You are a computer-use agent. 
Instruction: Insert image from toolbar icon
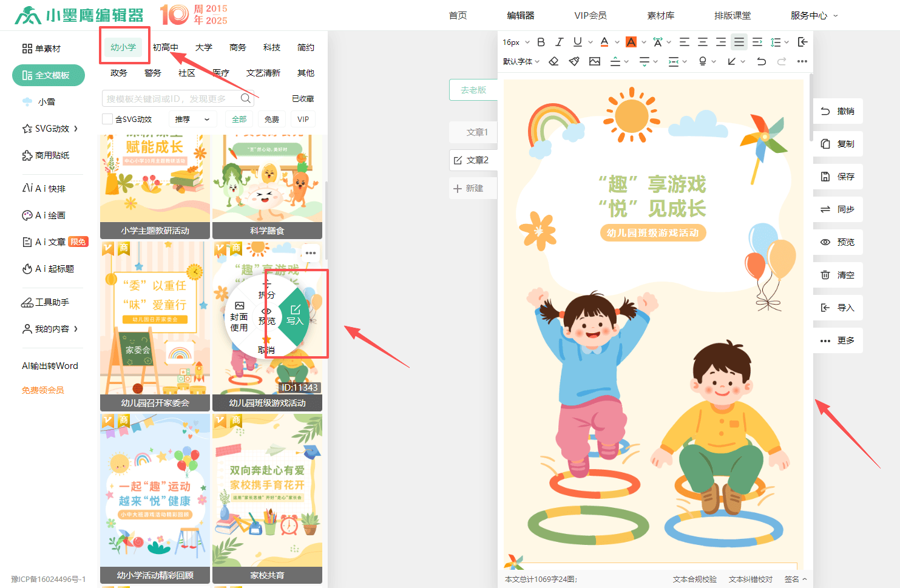(594, 61)
